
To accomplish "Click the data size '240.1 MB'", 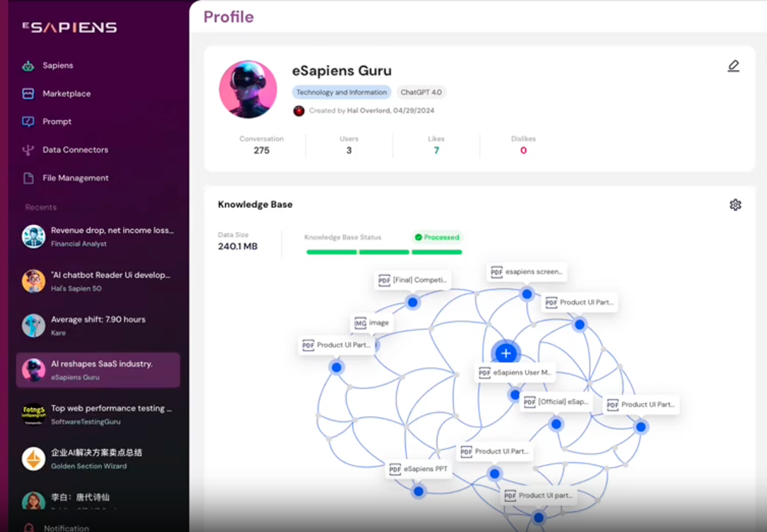I will click(x=238, y=246).
